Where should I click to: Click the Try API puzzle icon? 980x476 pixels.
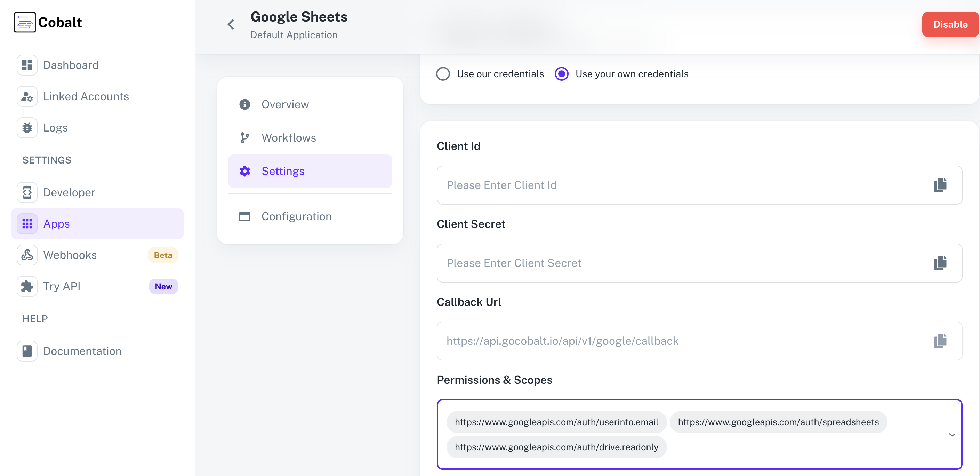point(27,286)
